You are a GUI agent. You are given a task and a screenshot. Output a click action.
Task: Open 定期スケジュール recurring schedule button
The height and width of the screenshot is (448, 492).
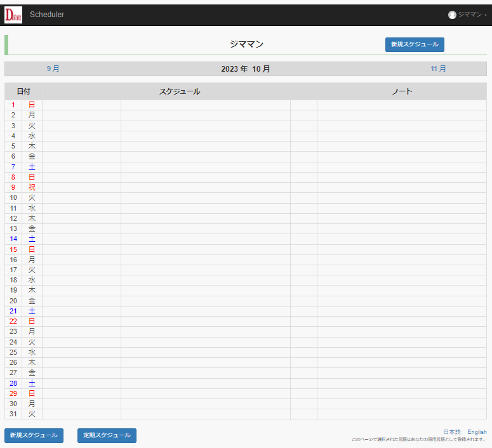pos(107,435)
